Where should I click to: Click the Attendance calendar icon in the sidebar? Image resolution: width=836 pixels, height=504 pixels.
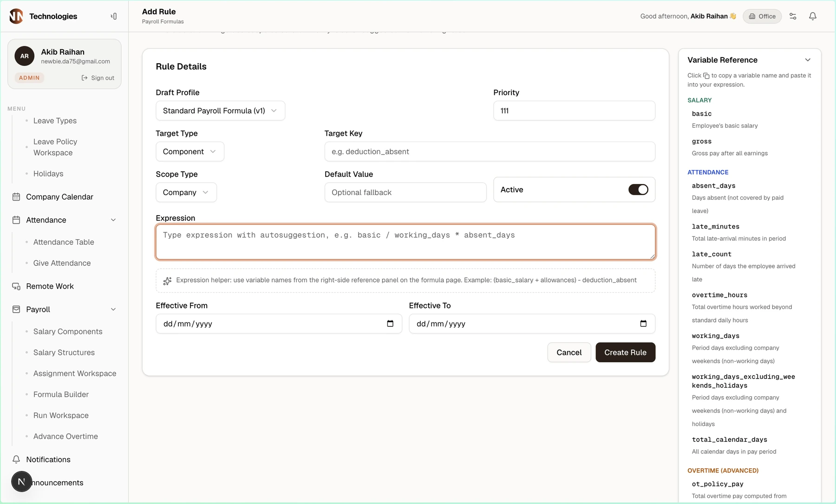click(16, 220)
